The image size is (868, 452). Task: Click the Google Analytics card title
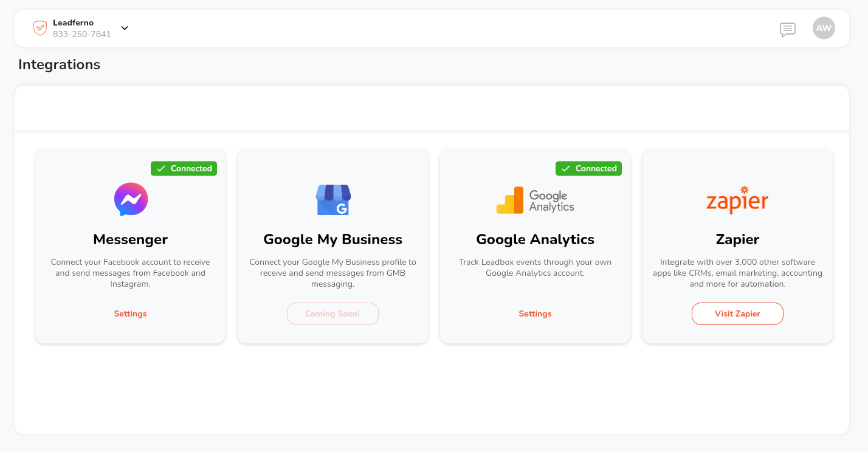[x=535, y=239]
